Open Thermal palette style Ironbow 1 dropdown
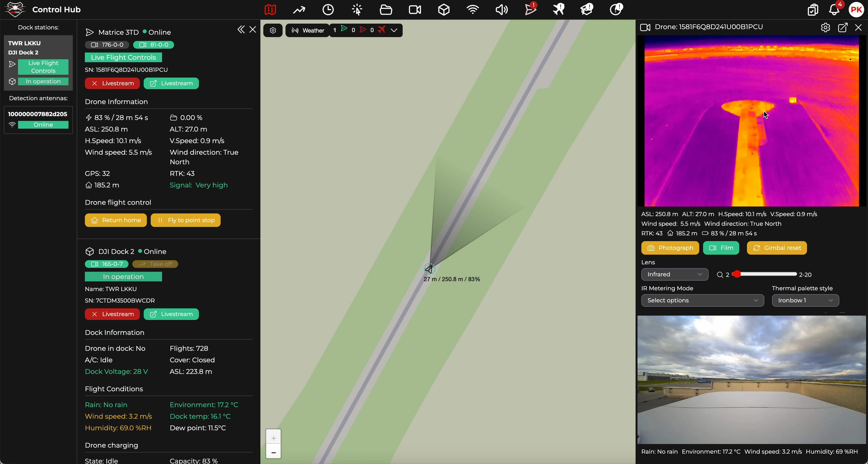 tap(805, 300)
